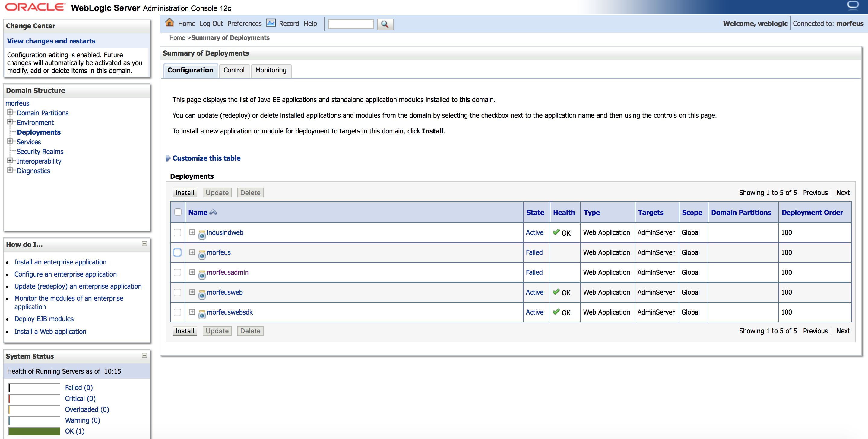
Task: Collapse the How do I panel
Action: click(144, 244)
